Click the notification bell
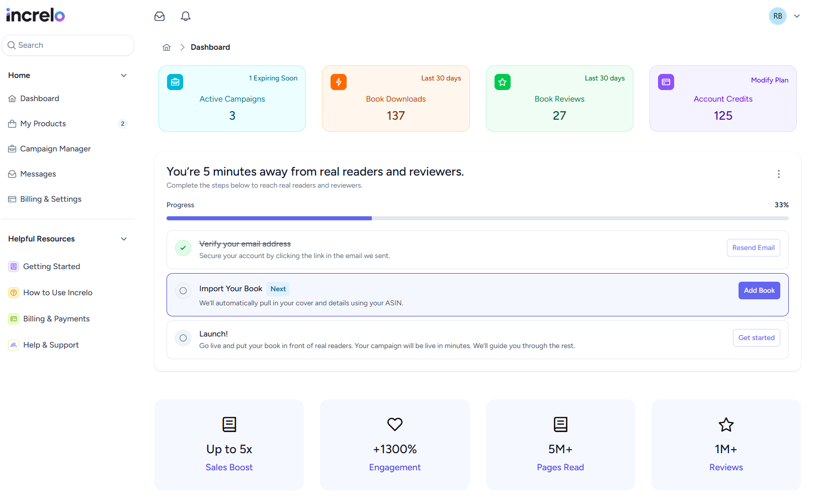The height and width of the screenshot is (504, 816). point(185,16)
